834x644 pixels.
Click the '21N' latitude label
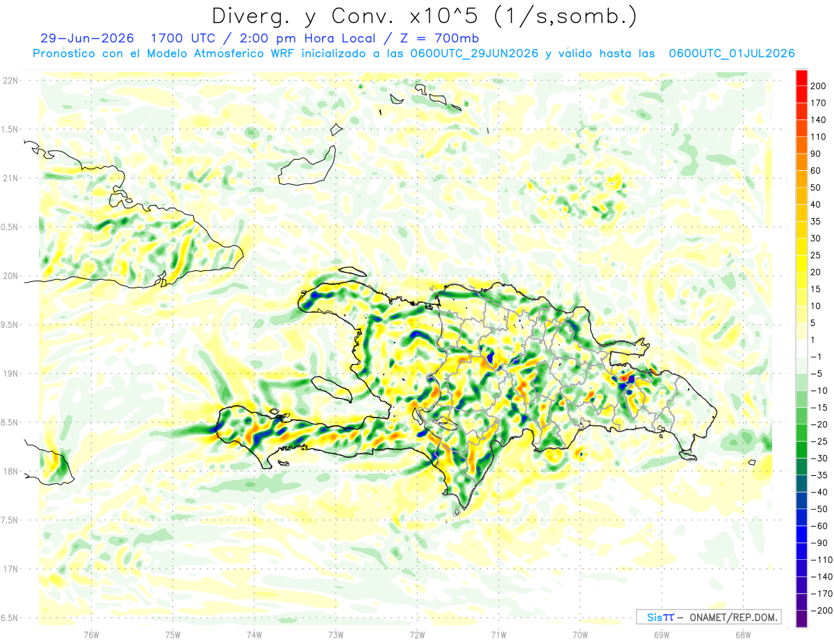10,178
